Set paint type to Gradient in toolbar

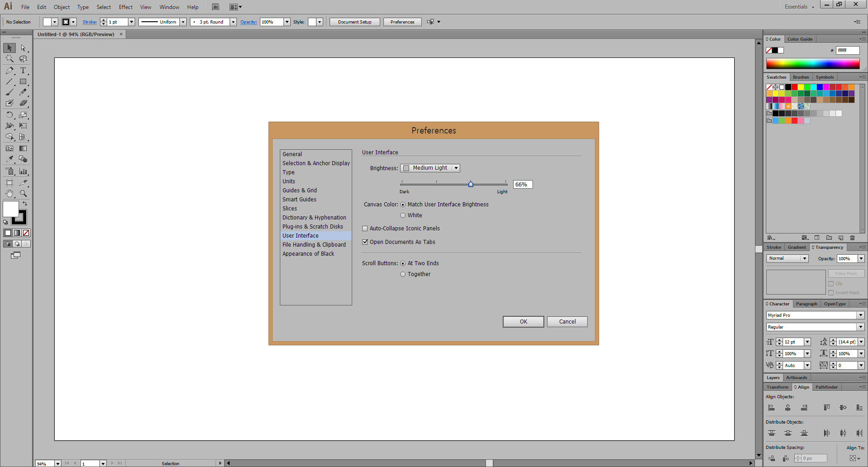click(17, 233)
